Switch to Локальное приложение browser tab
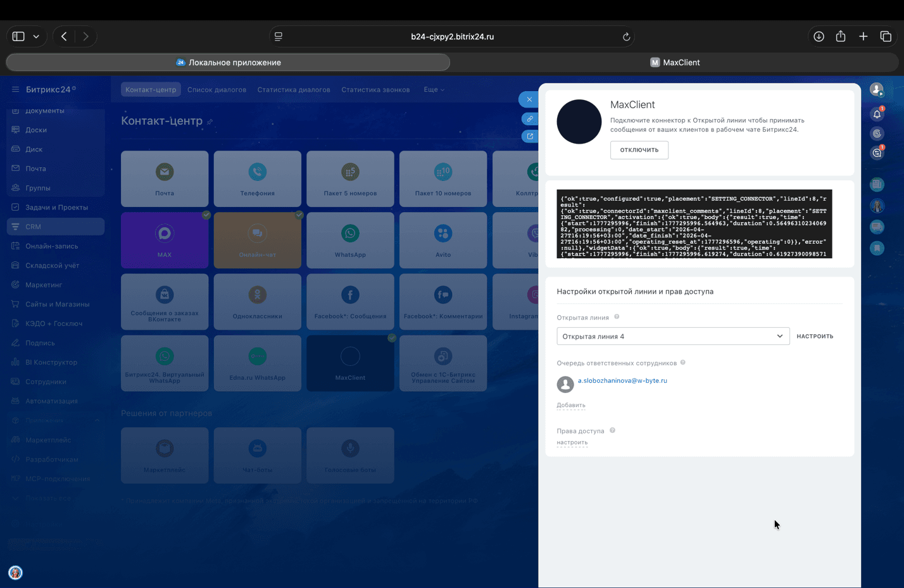Screen dimensions: 904x588 pyautogui.click(x=228, y=62)
